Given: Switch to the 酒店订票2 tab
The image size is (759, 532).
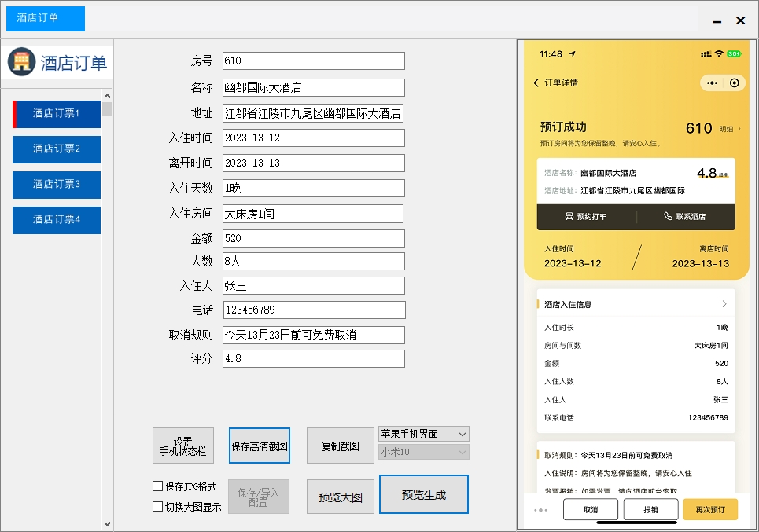Looking at the screenshot, I should [56, 149].
